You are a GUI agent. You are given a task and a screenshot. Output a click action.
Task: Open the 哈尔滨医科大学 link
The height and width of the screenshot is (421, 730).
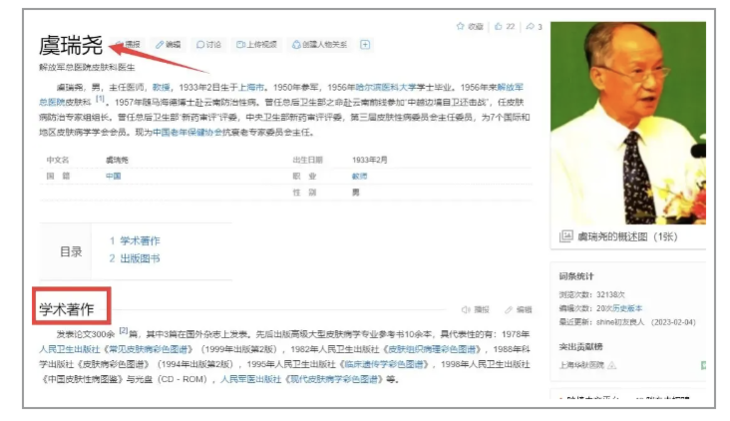[x=385, y=87]
